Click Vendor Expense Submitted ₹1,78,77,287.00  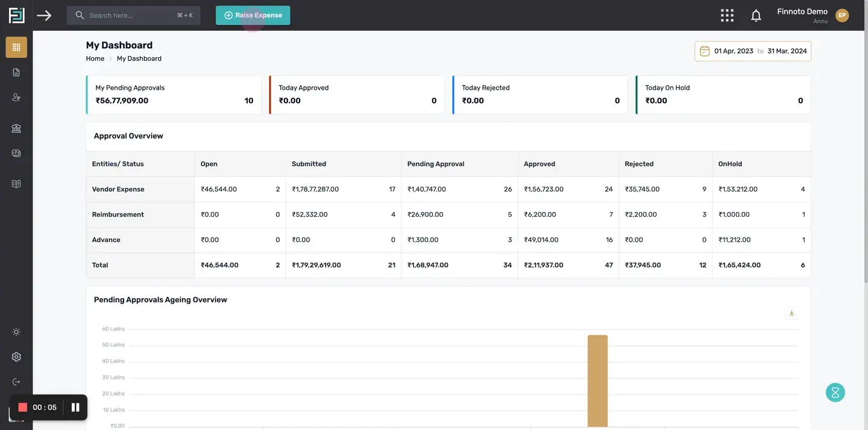(315, 189)
